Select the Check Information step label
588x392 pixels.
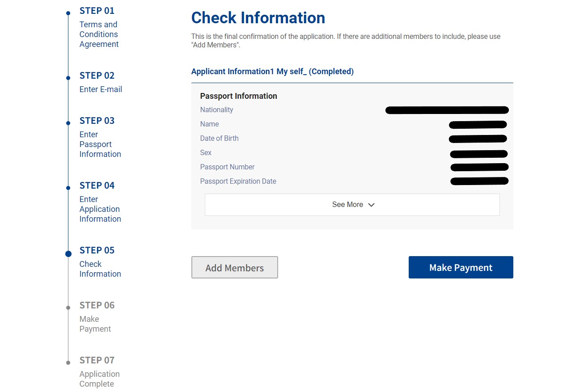pyautogui.click(x=100, y=269)
